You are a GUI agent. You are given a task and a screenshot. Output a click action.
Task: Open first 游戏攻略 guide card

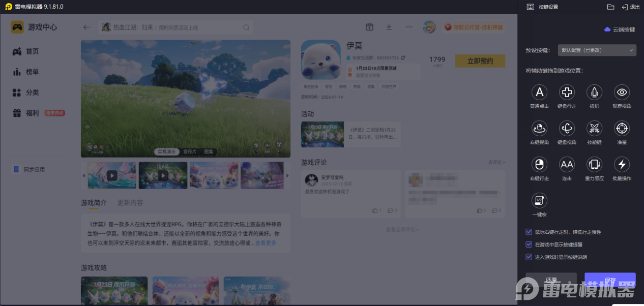[114, 291]
